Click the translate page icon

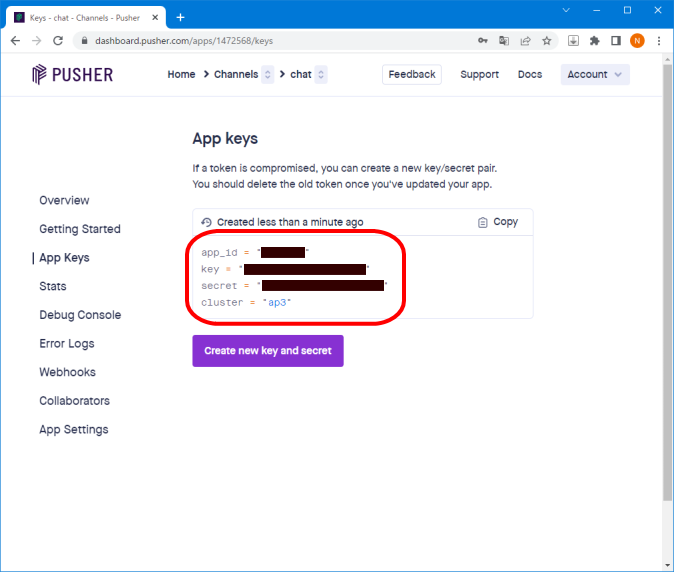pos(504,41)
